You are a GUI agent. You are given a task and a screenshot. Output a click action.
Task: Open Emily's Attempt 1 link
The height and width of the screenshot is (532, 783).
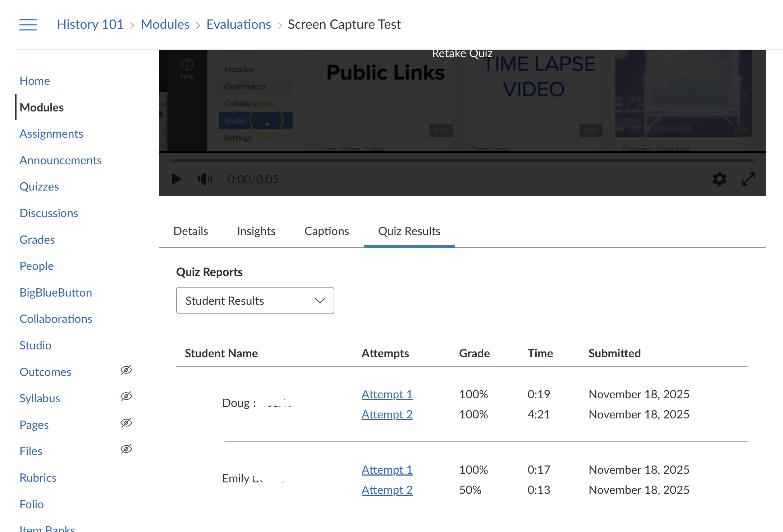pyautogui.click(x=387, y=470)
